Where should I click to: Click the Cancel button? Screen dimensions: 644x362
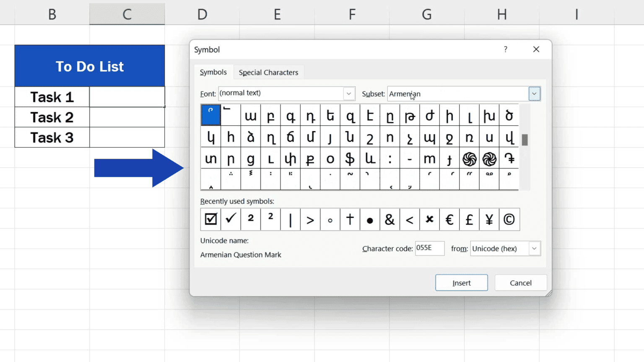(x=520, y=282)
